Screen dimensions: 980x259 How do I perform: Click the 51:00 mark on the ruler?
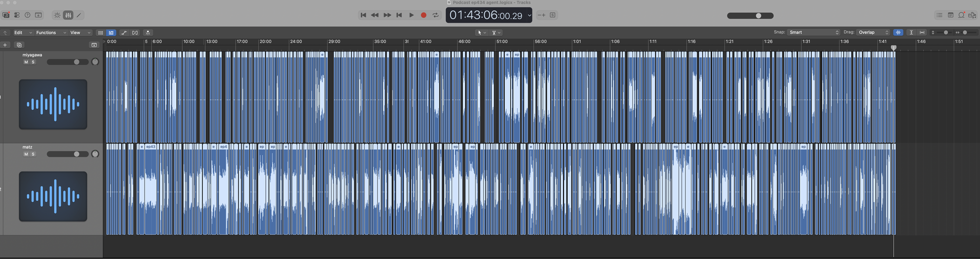pos(502,42)
